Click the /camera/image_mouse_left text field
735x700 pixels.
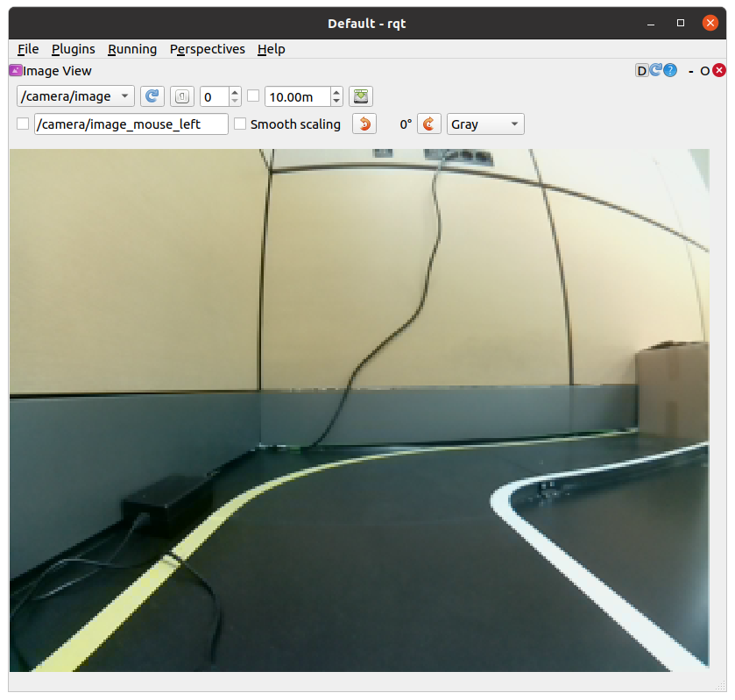pyautogui.click(x=131, y=124)
